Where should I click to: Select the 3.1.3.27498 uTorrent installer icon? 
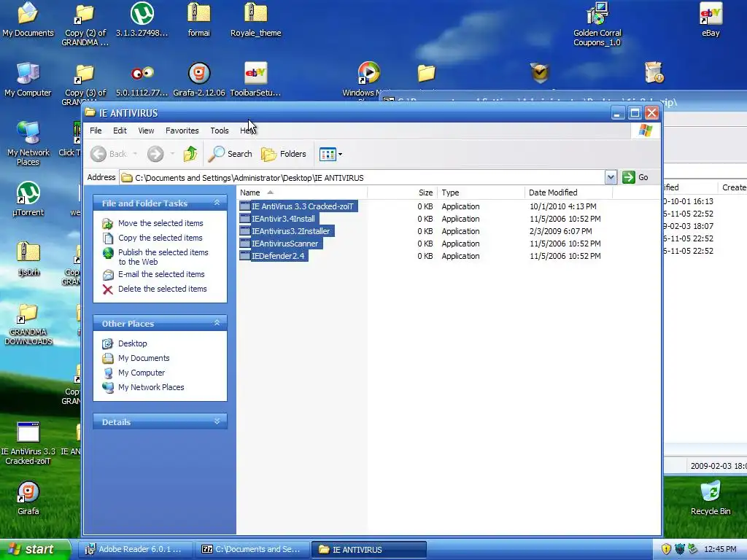[142, 20]
